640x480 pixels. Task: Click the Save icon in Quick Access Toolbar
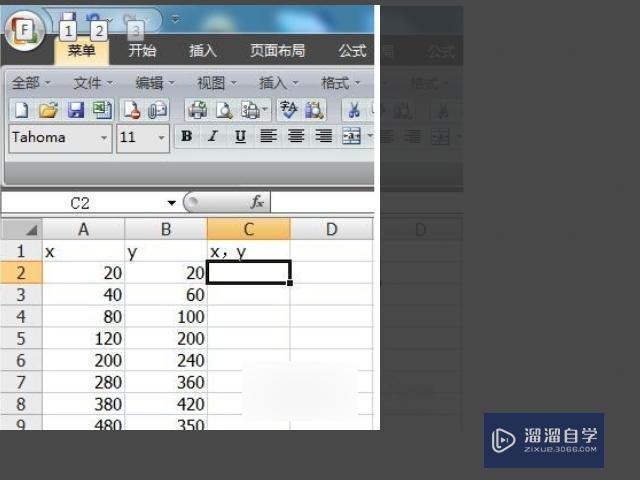coord(68,18)
